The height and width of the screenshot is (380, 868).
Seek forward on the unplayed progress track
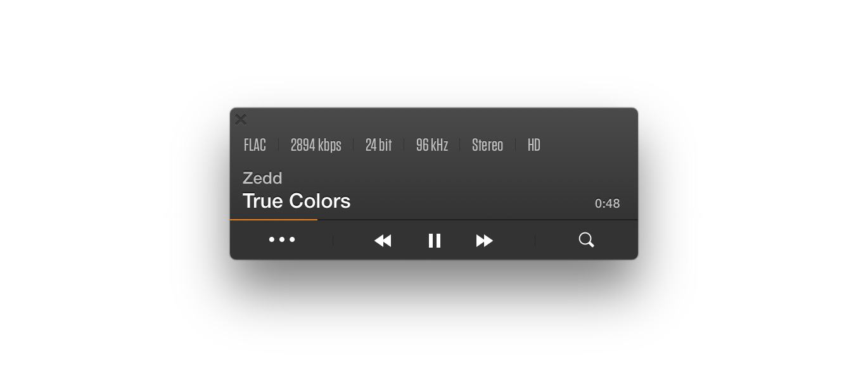click(478, 220)
